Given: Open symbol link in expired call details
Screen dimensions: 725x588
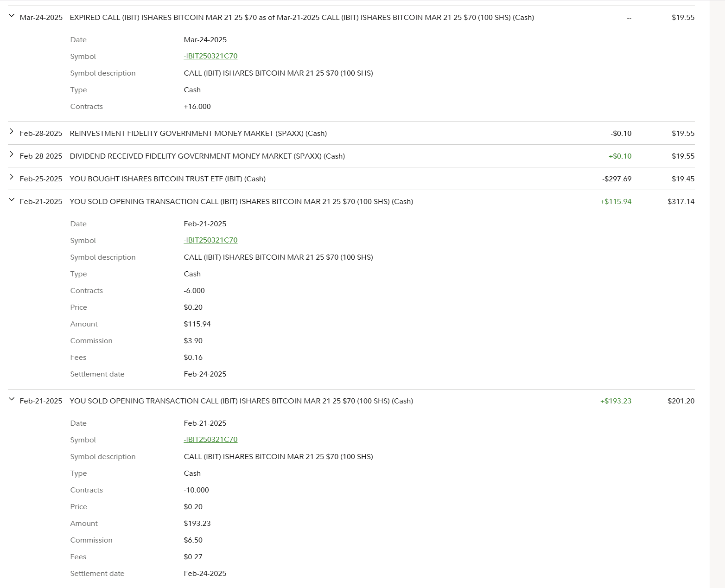Looking at the screenshot, I should tap(210, 56).
